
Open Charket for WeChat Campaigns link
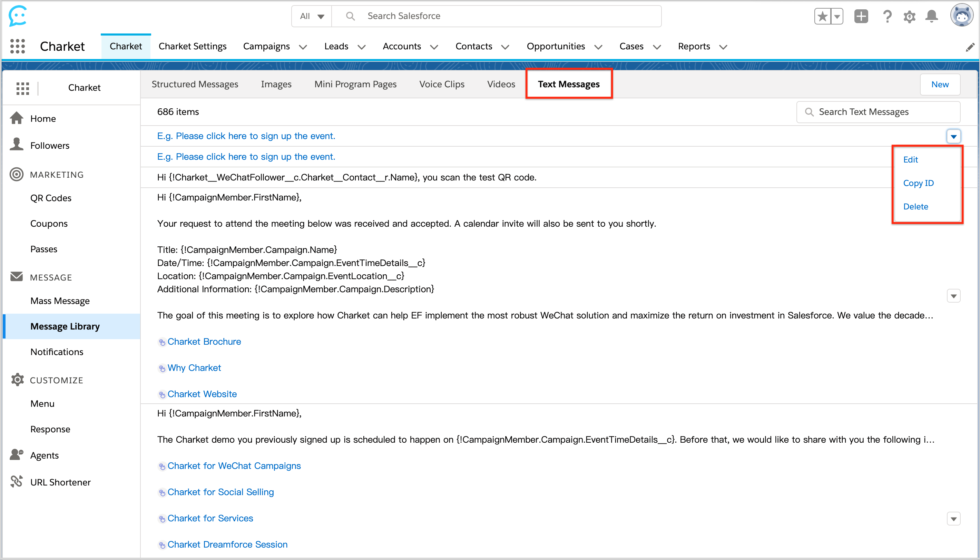234,466
